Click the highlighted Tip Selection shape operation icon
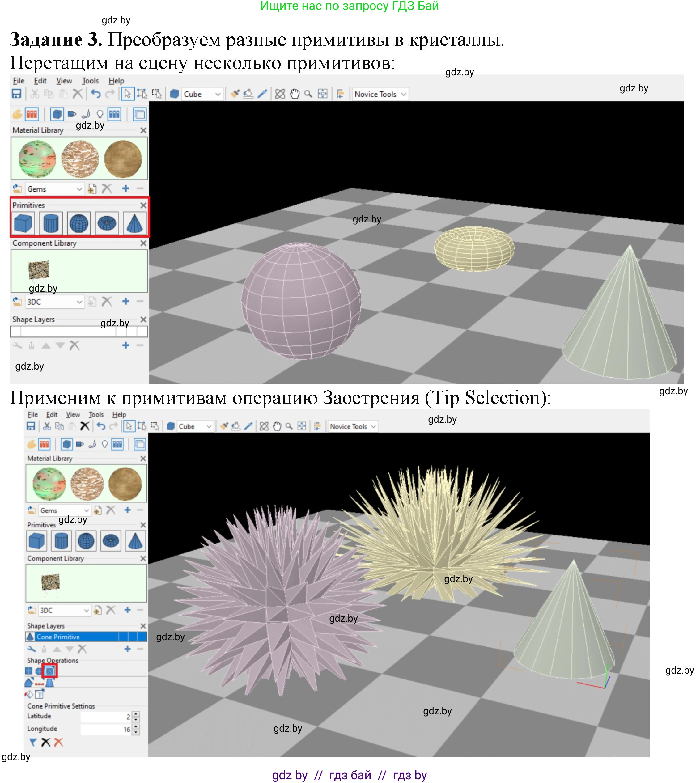The width and height of the screenshot is (700, 783). (50, 671)
